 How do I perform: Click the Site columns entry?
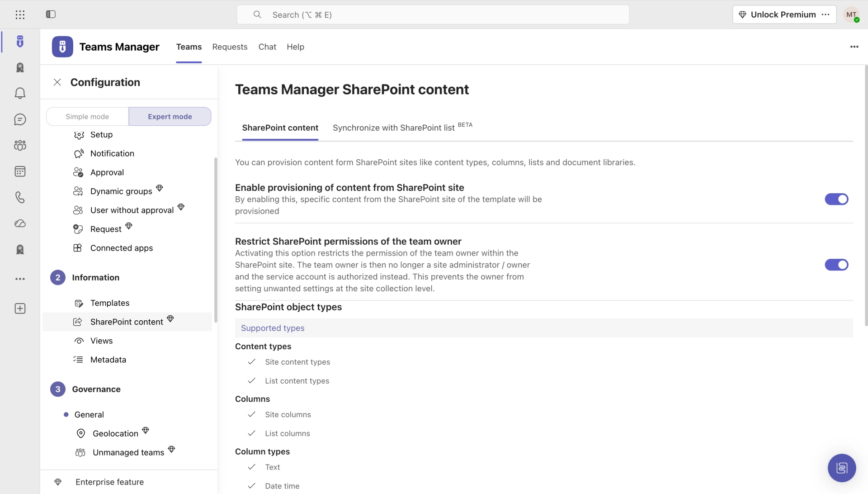point(288,414)
